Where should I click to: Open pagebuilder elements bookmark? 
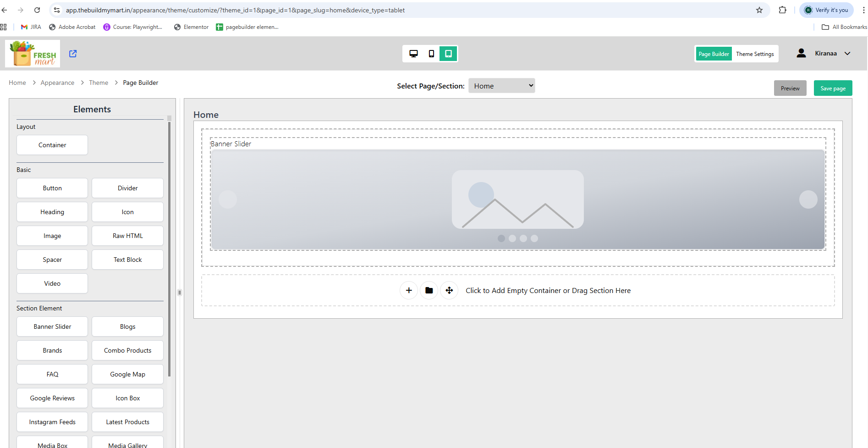point(247,27)
